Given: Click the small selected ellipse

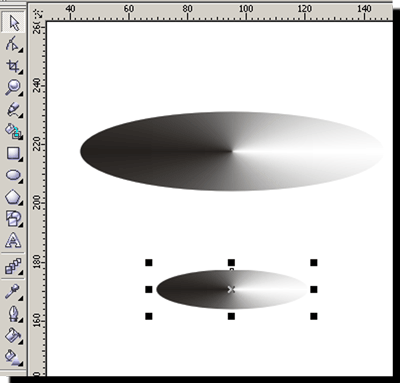Looking at the screenshot, I should pyautogui.click(x=232, y=289).
